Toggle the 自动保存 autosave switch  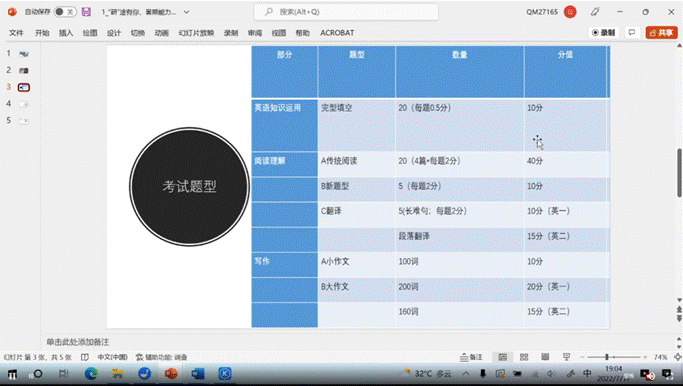(65, 12)
